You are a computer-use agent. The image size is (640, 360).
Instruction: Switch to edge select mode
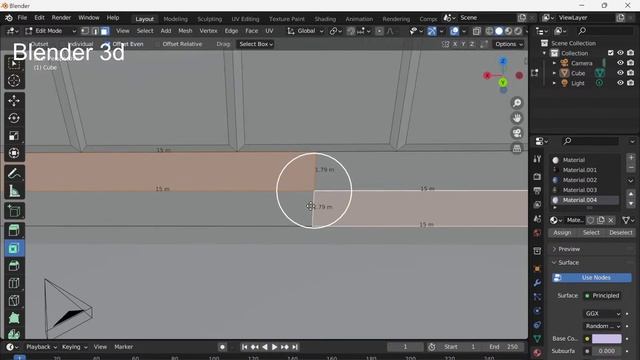point(95,31)
